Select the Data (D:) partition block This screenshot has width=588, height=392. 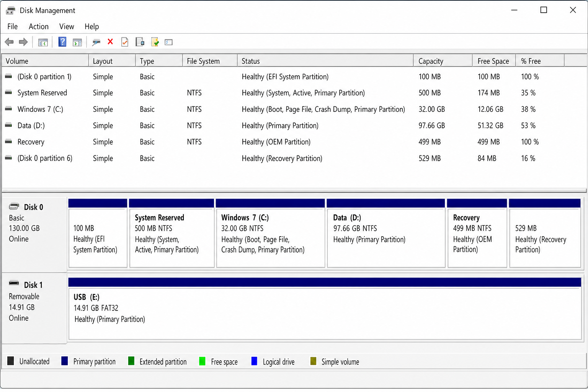point(386,233)
